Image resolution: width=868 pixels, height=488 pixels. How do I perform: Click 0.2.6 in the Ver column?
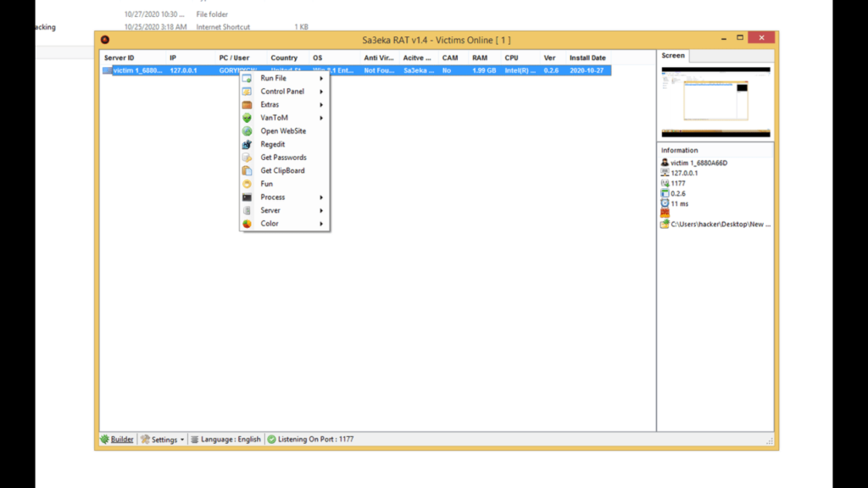coord(551,70)
